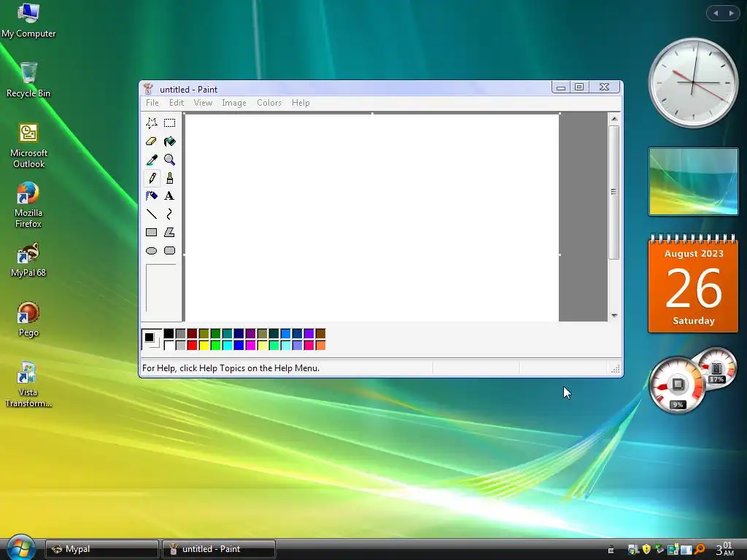Select the brown color swatch

click(321, 333)
